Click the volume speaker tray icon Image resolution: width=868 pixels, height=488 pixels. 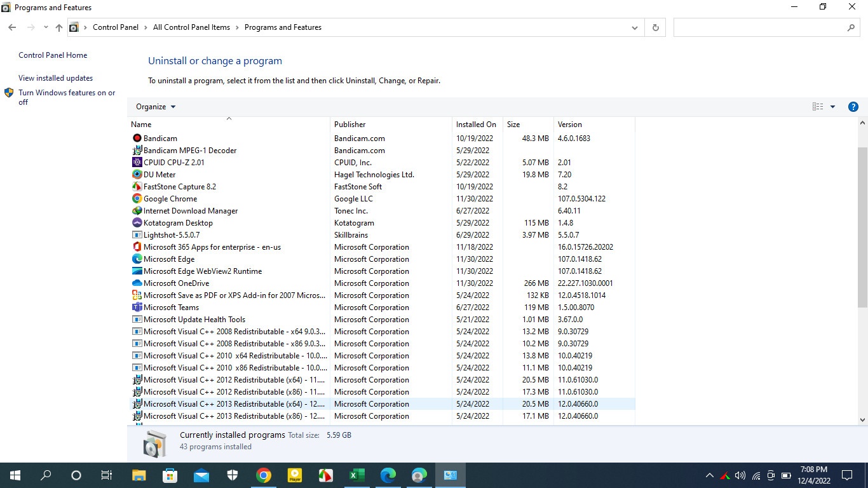740,475
